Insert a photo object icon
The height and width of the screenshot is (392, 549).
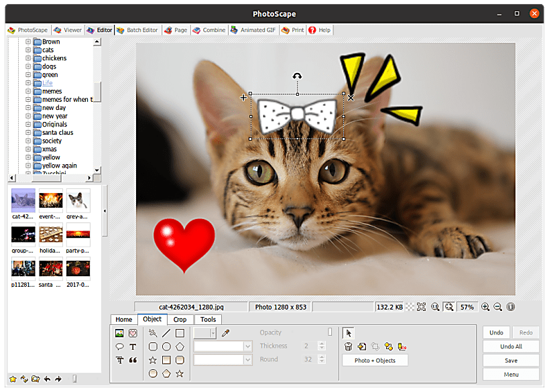(119, 333)
